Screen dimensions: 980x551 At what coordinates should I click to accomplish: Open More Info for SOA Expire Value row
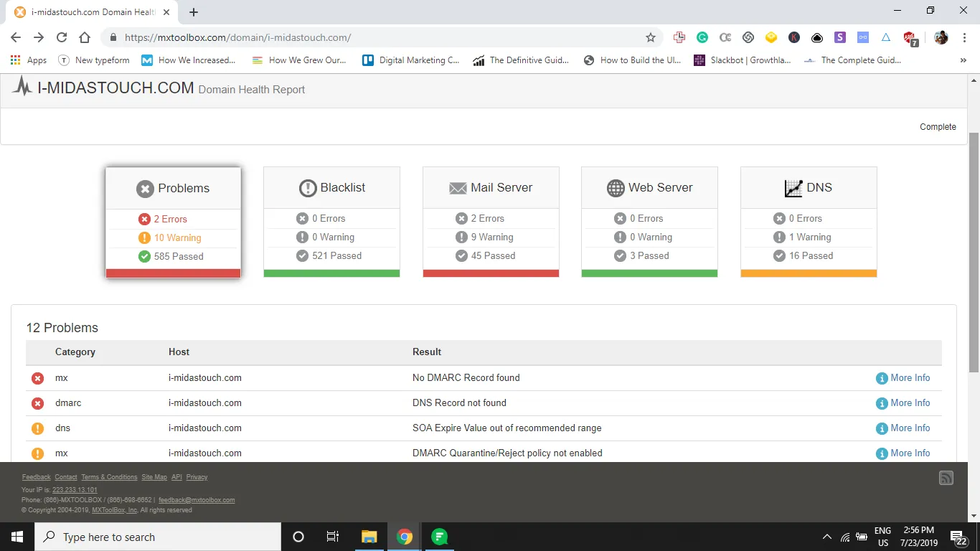(x=903, y=428)
